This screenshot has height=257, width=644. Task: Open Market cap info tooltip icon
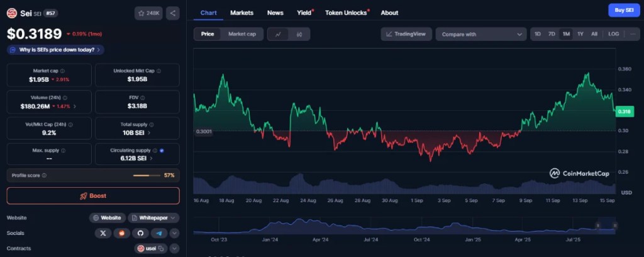62,71
